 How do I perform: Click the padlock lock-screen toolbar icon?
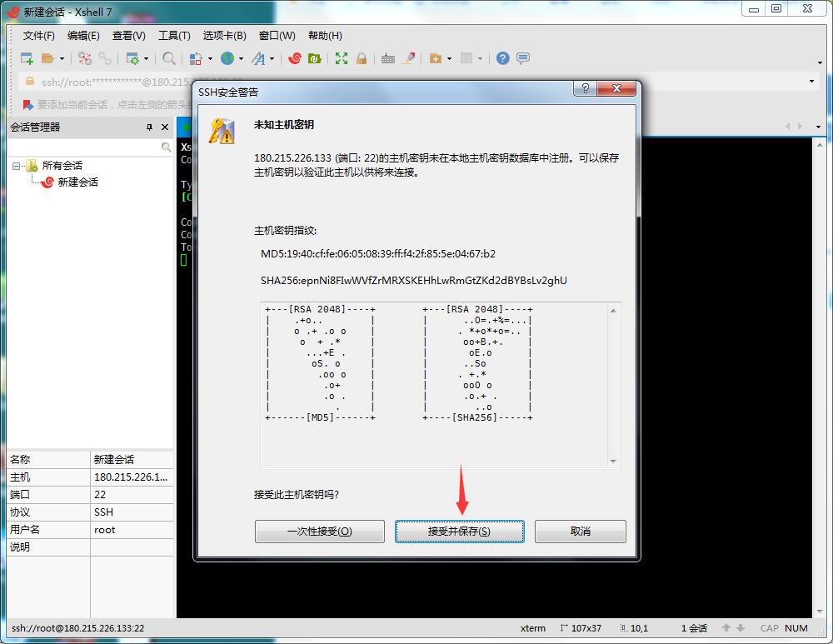click(362, 58)
